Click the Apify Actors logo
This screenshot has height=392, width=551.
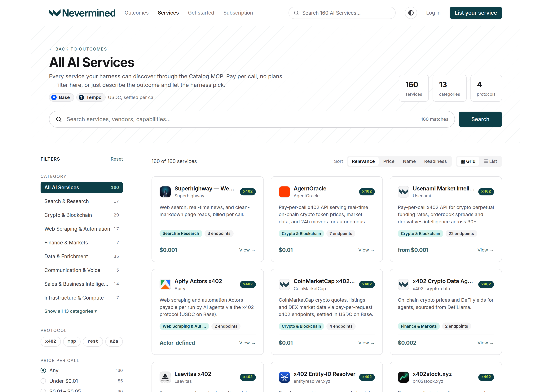point(165,284)
